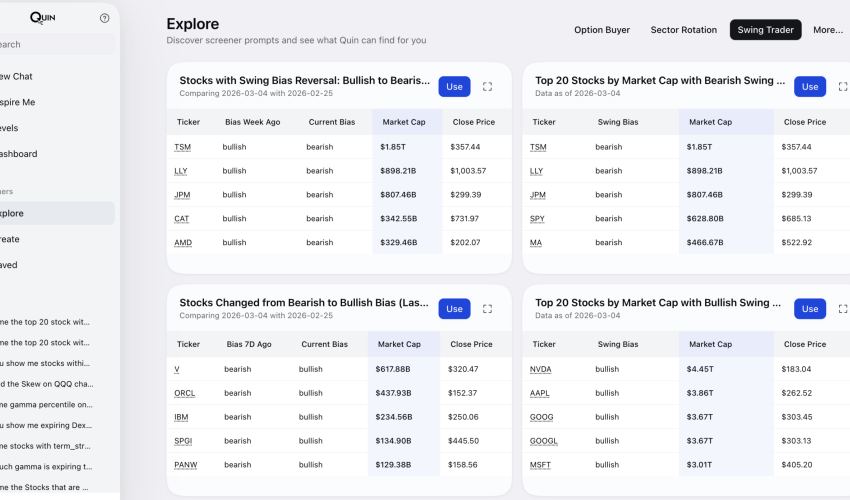Click CAT ticker link
Screen dimensions: 850x500
pos(182,219)
